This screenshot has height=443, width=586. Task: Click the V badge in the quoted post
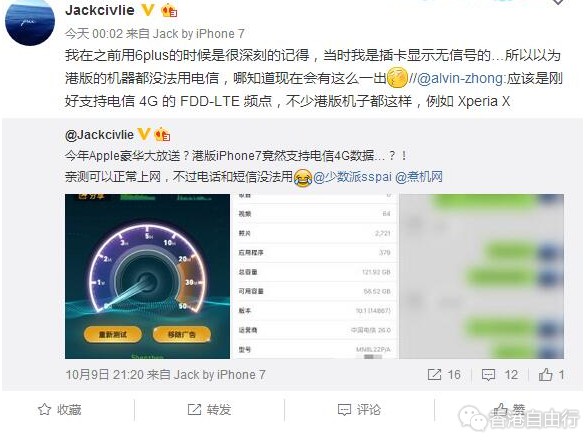point(144,134)
